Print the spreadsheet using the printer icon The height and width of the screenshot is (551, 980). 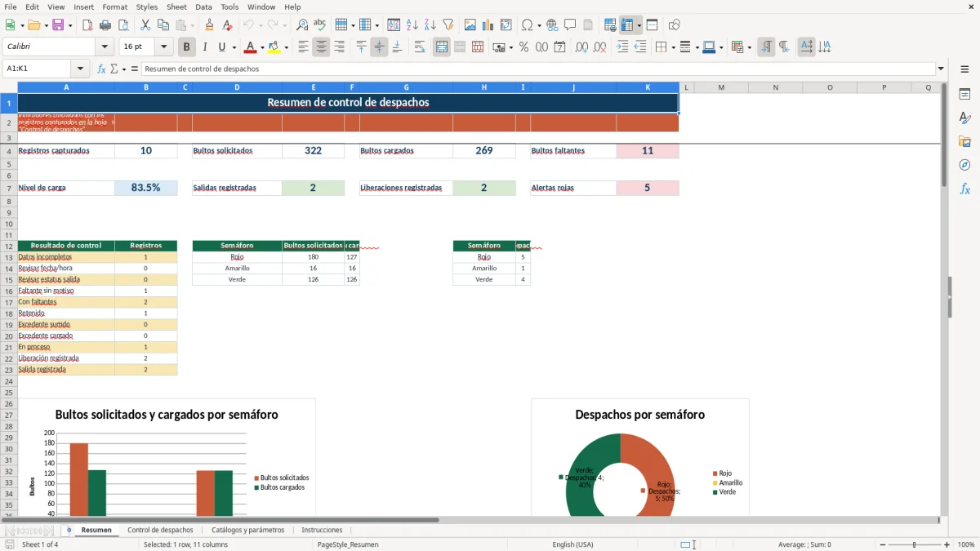(x=105, y=25)
